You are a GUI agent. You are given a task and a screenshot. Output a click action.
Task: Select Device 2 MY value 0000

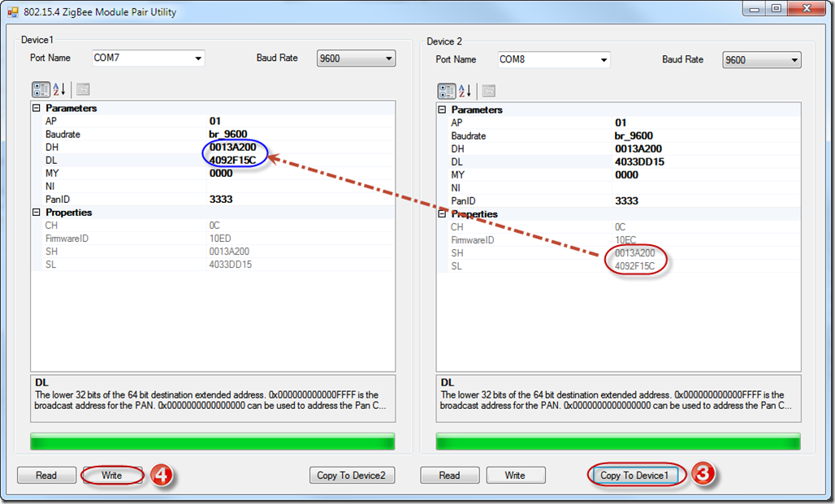(627, 175)
